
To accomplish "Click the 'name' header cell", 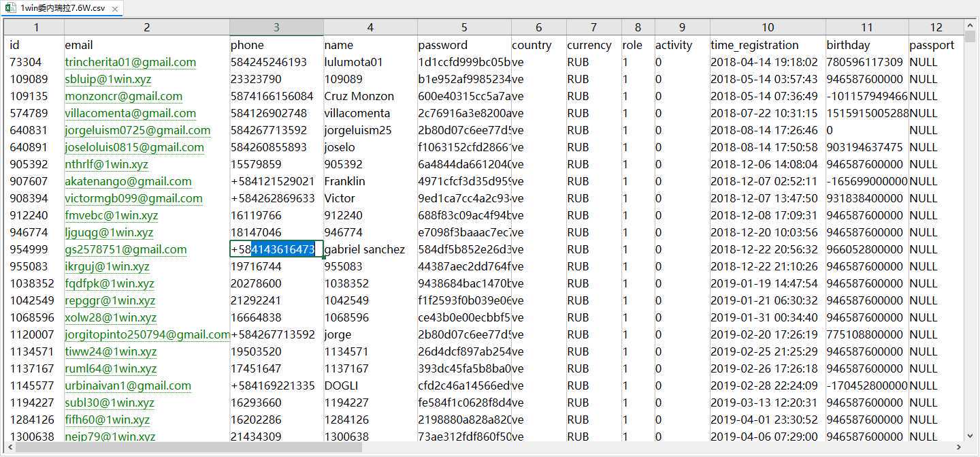I will click(x=370, y=45).
